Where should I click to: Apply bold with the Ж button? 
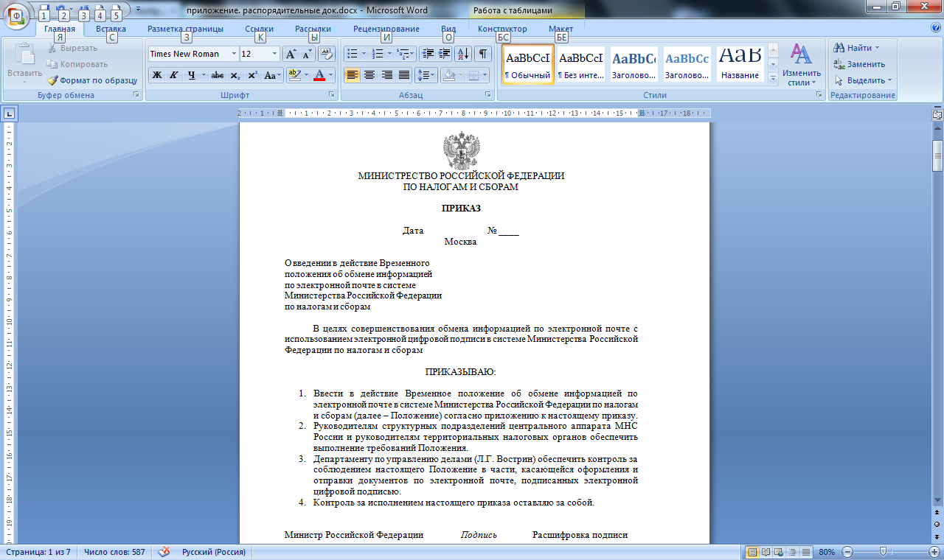point(157,75)
